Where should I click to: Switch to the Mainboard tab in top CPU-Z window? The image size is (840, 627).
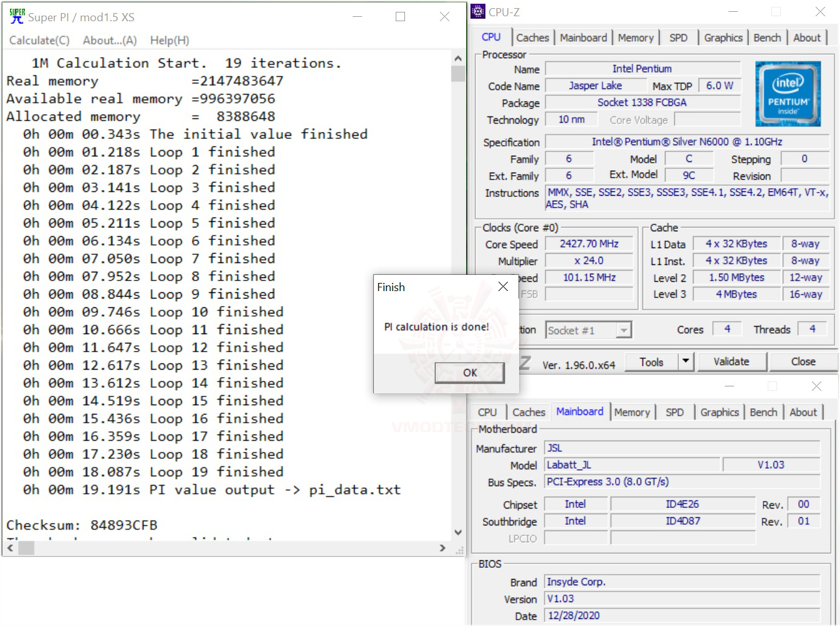583,37
